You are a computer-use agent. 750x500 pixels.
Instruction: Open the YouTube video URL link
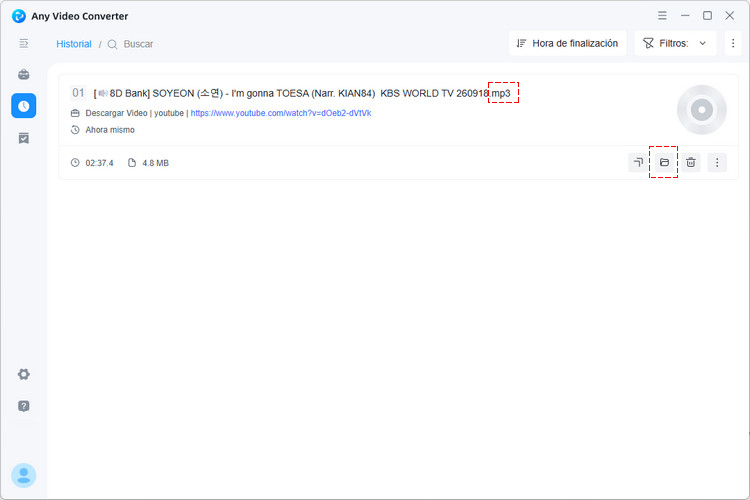pyautogui.click(x=281, y=113)
